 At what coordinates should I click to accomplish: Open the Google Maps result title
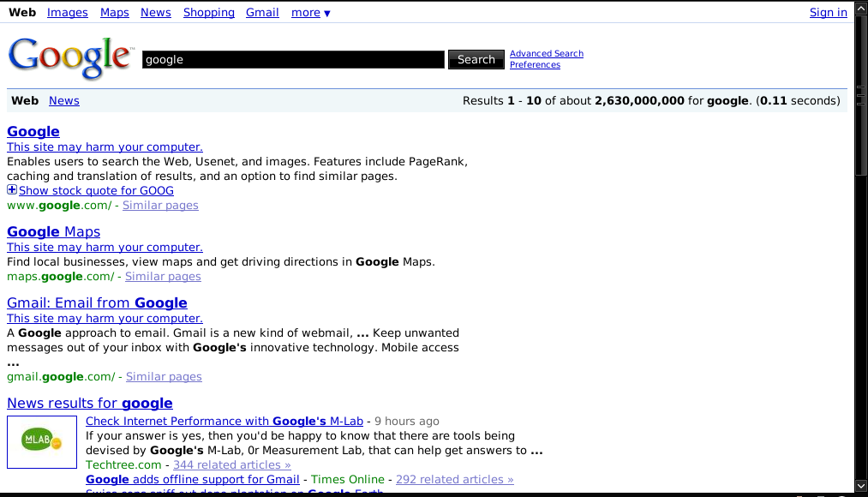pyautogui.click(x=54, y=231)
